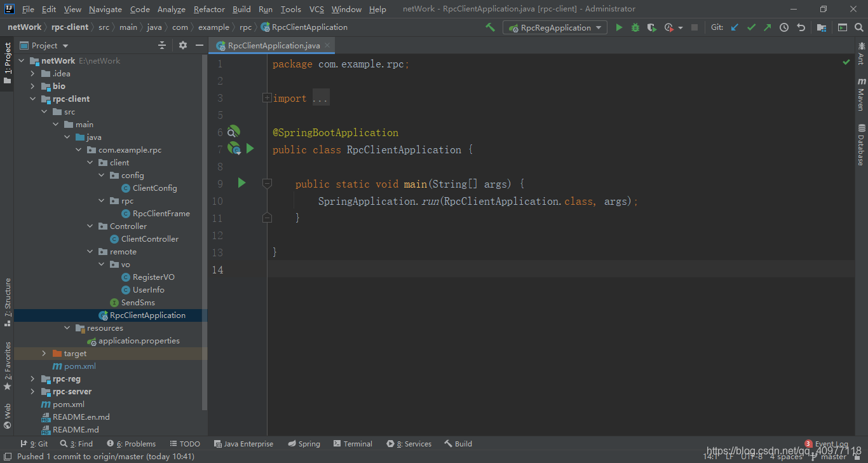Toggle the 6: Problems tool window

pos(132,444)
